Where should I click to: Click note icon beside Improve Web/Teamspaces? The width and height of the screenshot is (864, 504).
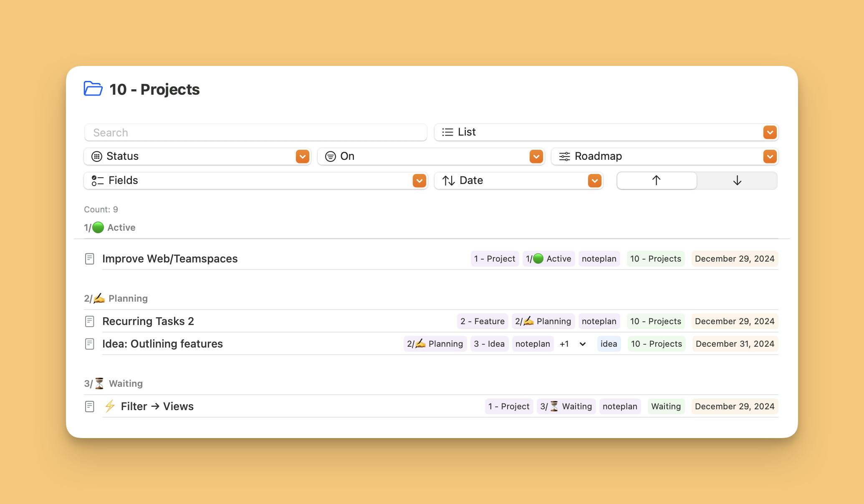89,259
